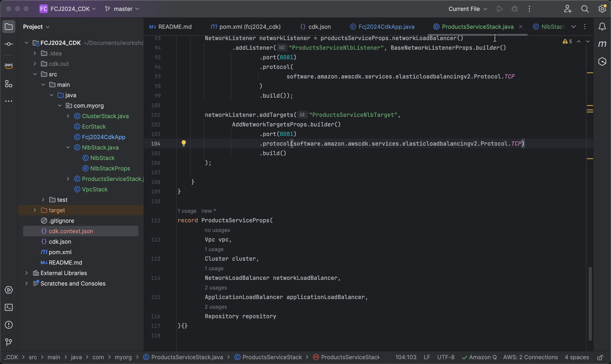Screen dimensions: 611x364
Task: Show hidden editor tabs list
Action: (573, 27)
